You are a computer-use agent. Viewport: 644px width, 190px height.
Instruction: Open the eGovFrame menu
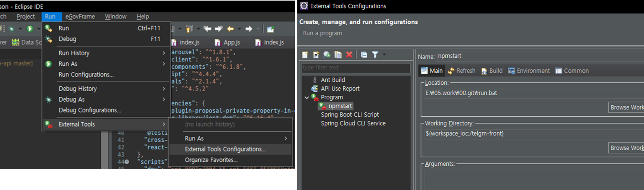tap(80, 16)
